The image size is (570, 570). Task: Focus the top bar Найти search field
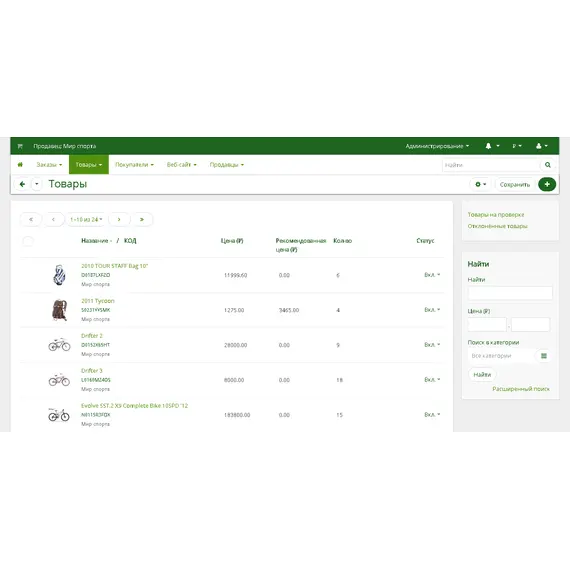[x=491, y=165]
